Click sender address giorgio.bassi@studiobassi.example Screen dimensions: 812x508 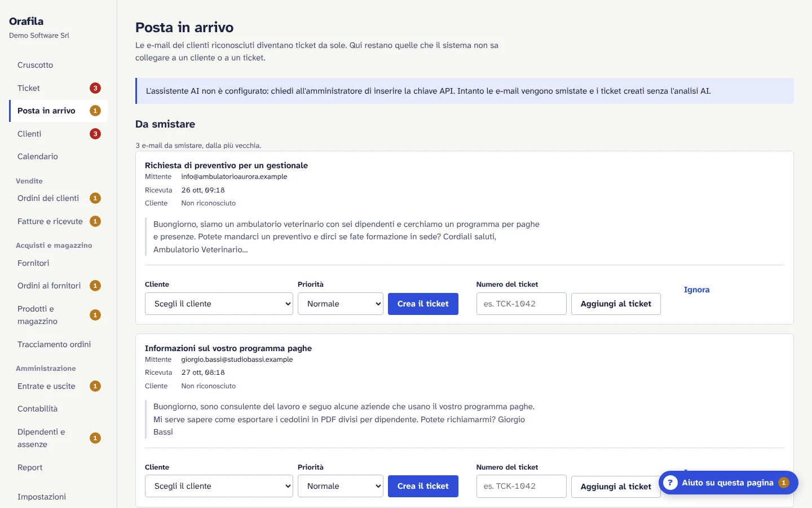[x=237, y=360]
